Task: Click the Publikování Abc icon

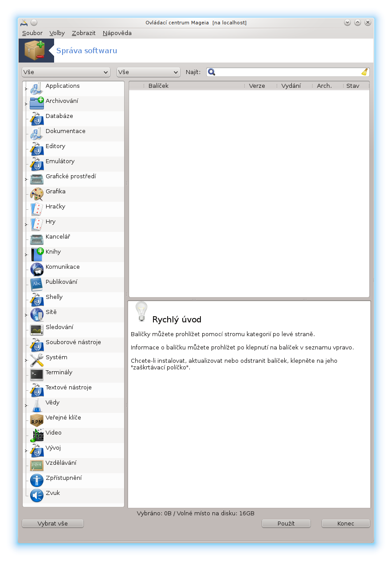Action: (37, 285)
